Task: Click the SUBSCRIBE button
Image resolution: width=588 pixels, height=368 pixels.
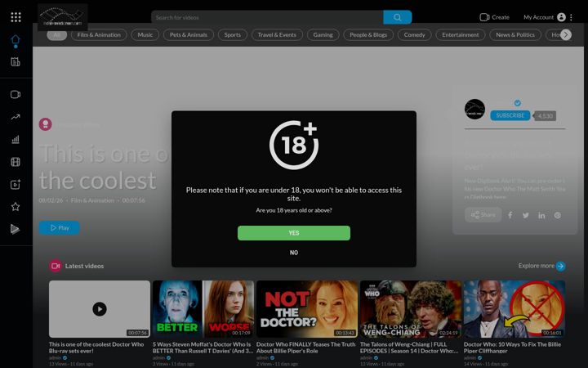Action: (510, 115)
